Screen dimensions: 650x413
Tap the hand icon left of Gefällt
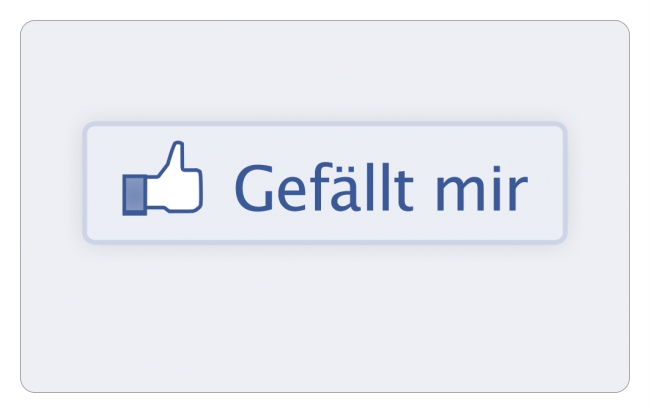coord(162,178)
